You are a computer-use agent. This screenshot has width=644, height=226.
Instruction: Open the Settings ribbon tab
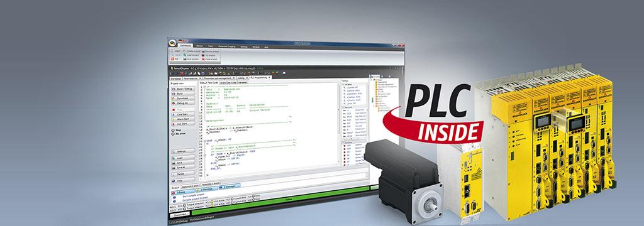(243, 46)
